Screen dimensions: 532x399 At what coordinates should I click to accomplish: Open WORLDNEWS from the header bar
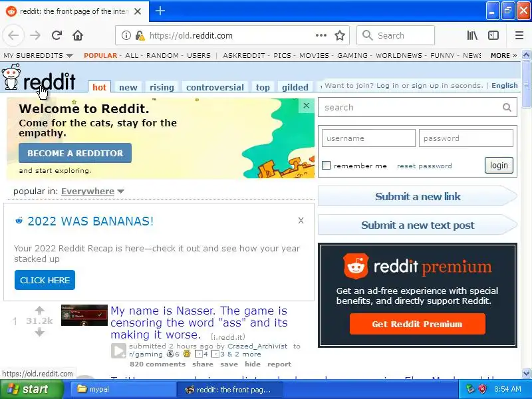[x=398, y=55]
